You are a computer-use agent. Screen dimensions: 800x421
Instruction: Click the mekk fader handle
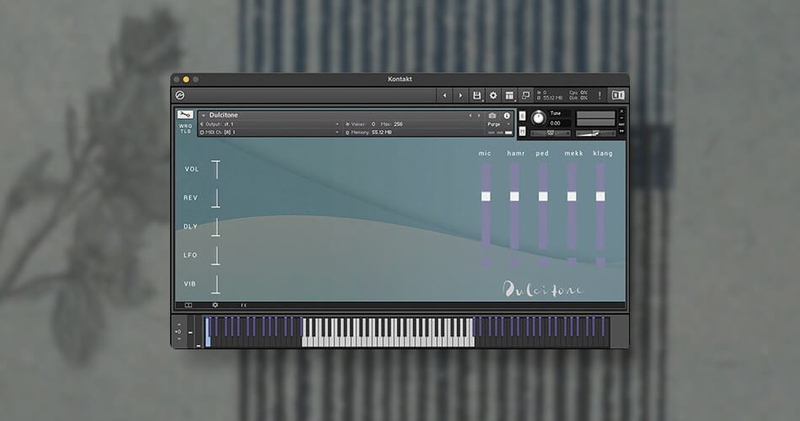(x=572, y=196)
